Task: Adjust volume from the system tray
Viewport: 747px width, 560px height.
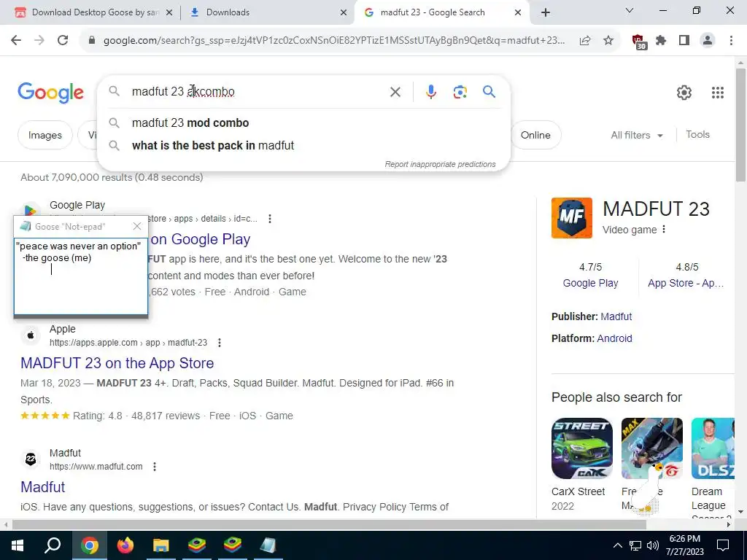Action: coord(653,545)
